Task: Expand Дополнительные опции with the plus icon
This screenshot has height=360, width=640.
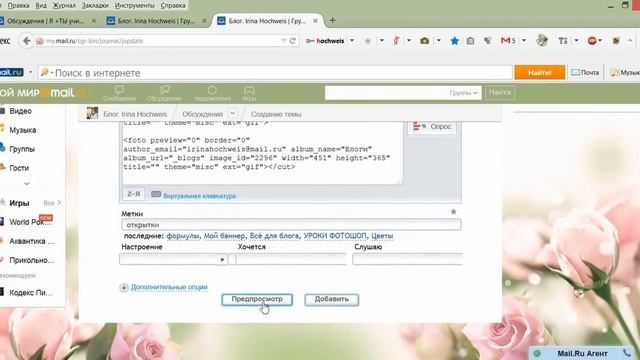Action: tap(124, 288)
